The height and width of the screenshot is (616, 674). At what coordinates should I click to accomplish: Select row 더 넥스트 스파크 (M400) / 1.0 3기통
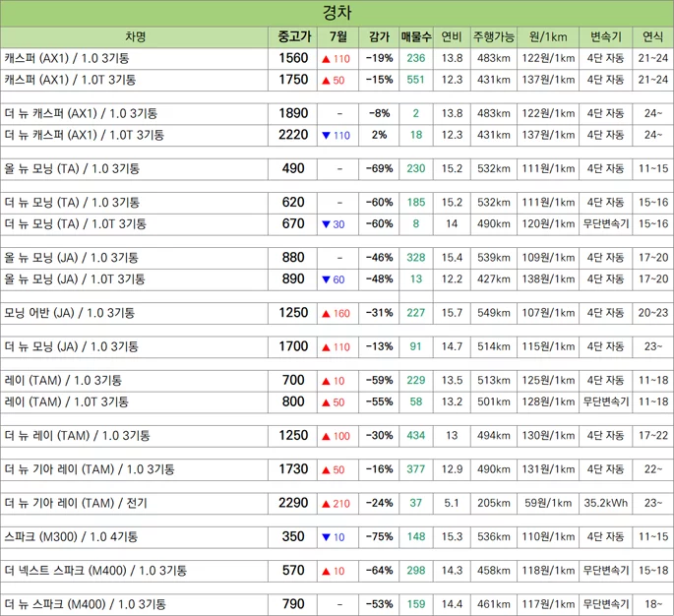337,571
